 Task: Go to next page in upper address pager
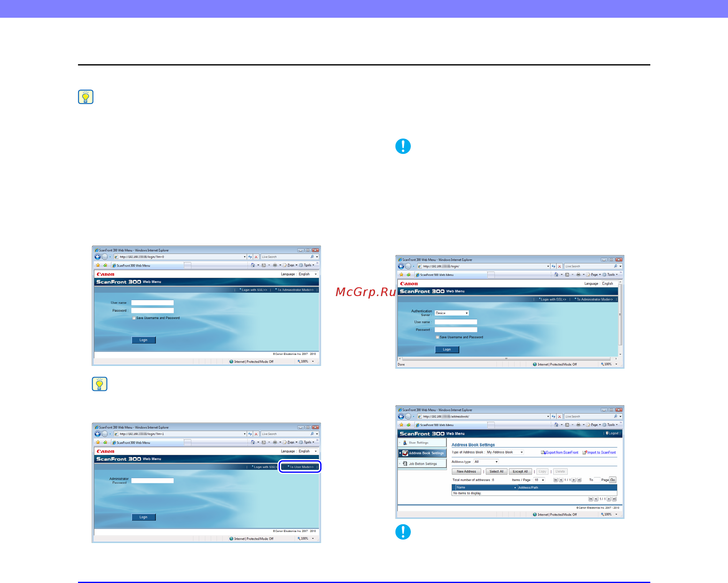(x=574, y=480)
